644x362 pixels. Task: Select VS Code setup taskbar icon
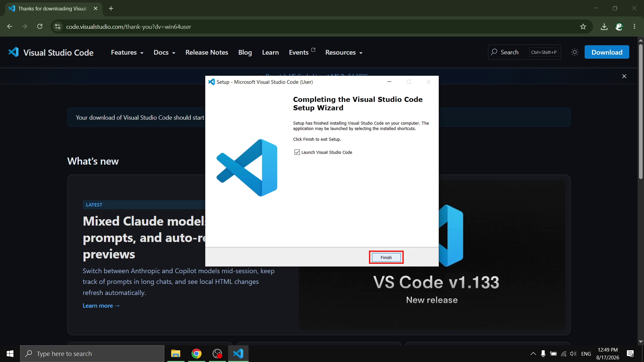click(x=238, y=354)
